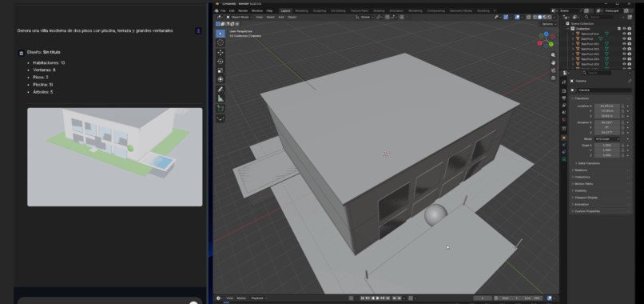Screen dimensions: 644x304
Task: Expand the Relations panel
Action: pyautogui.click(x=580, y=170)
